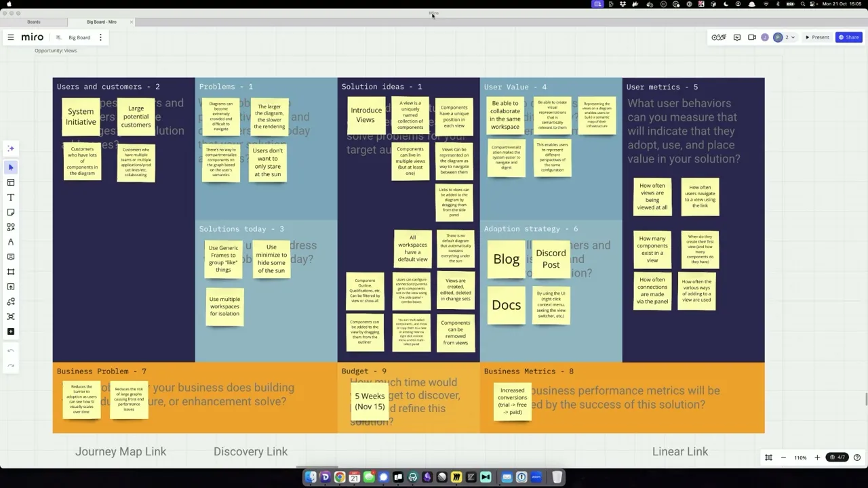Open board options three-dot menu

pyautogui.click(x=100, y=37)
